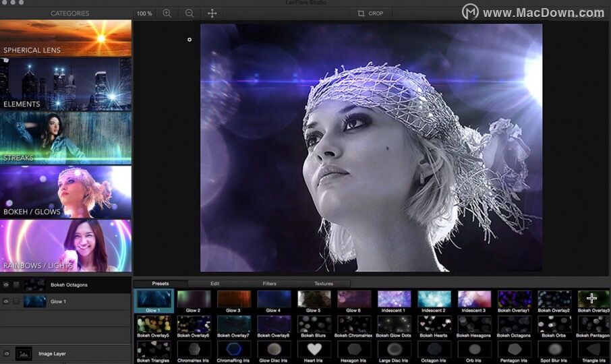Click the zoom out magnifier icon
This screenshot has width=611, height=364.
click(190, 13)
